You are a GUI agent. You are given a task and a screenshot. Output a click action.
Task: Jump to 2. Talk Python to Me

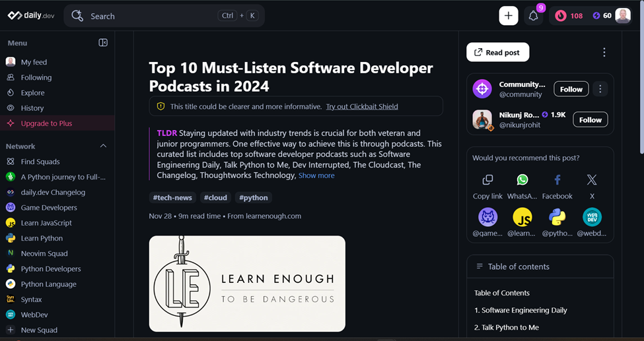tap(507, 327)
